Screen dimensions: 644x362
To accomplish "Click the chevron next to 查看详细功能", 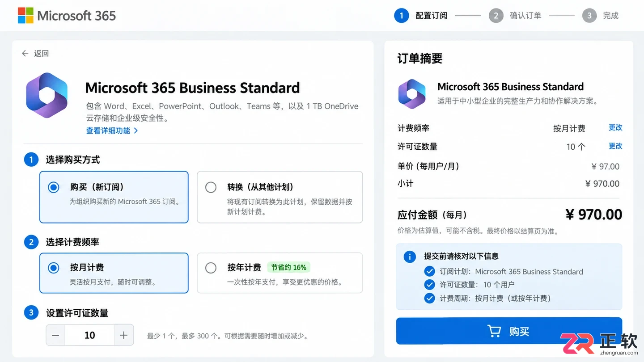I will pyautogui.click(x=136, y=130).
